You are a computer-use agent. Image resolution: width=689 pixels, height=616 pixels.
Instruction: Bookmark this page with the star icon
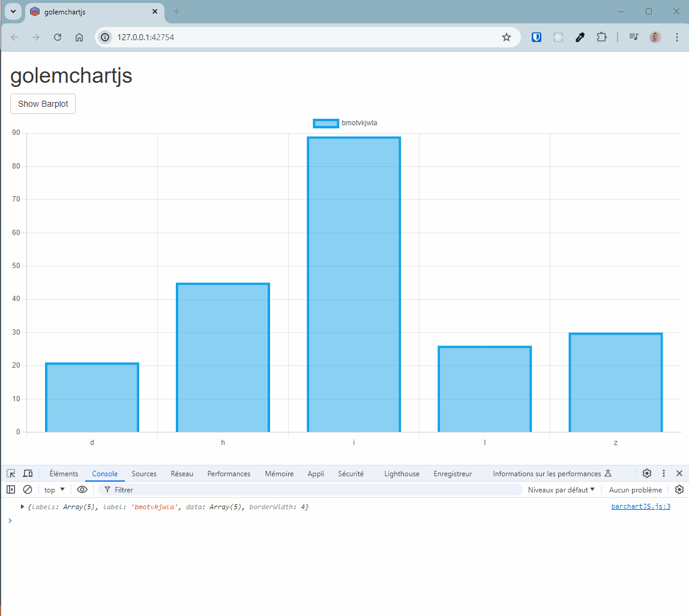pyautogui.click(x=507, y=37)
